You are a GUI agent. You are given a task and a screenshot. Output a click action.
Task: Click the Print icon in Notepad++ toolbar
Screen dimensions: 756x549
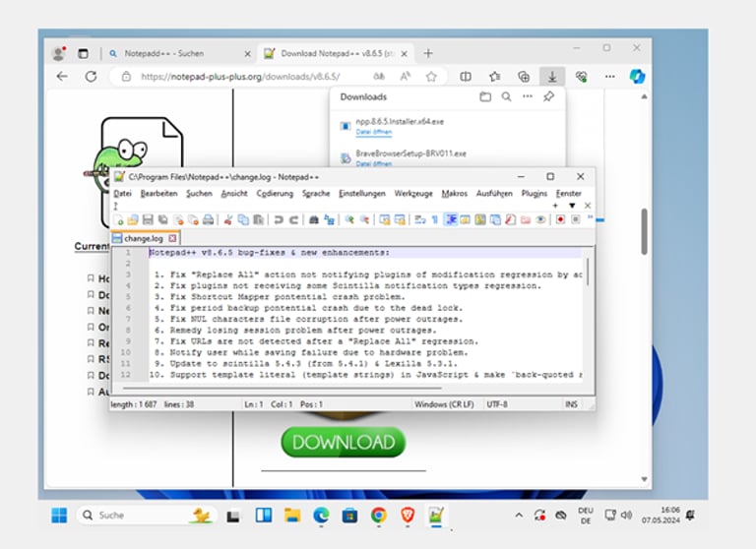coord(208,220)
